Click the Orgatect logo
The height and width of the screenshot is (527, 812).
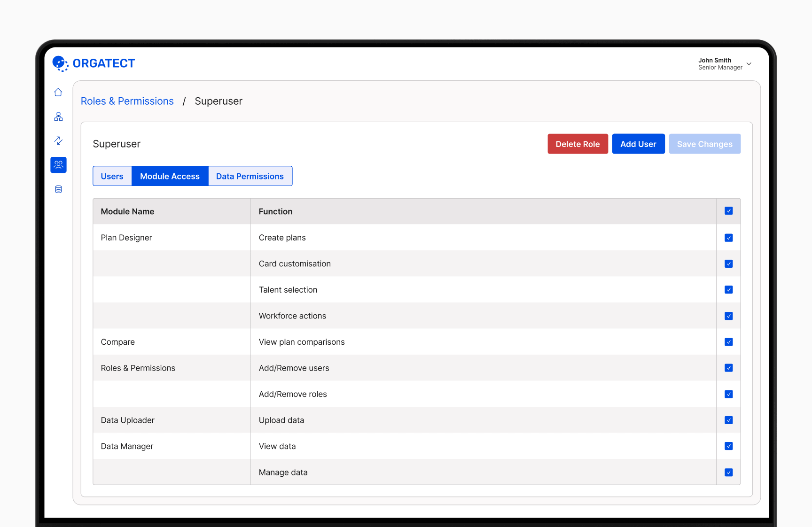click(94, 63)
